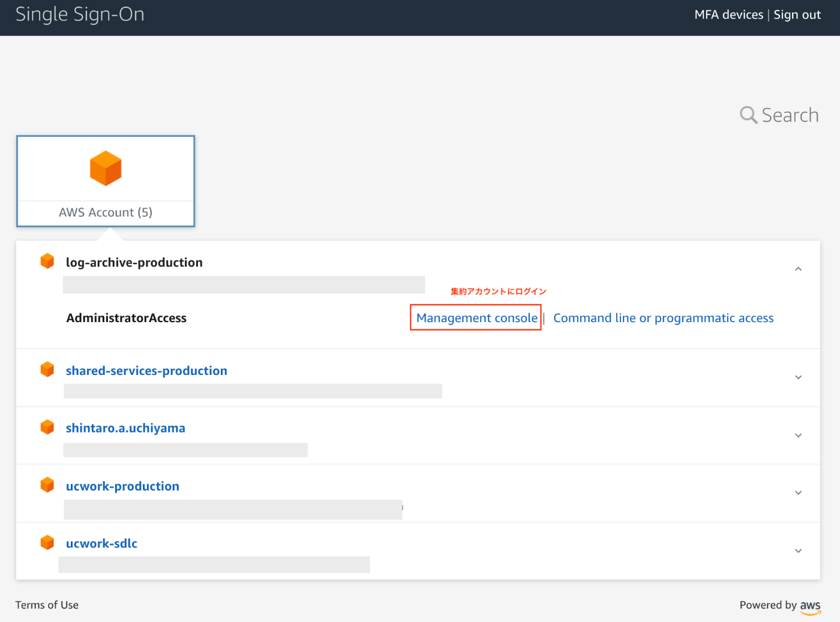Sign out from the header
The height and width of the screenshot is (622, 840).
coord(797,15)
